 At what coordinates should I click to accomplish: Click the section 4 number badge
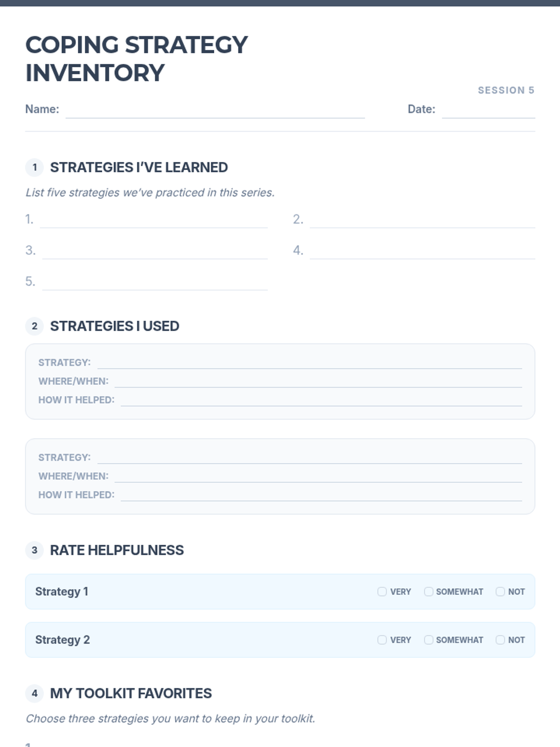35,694
